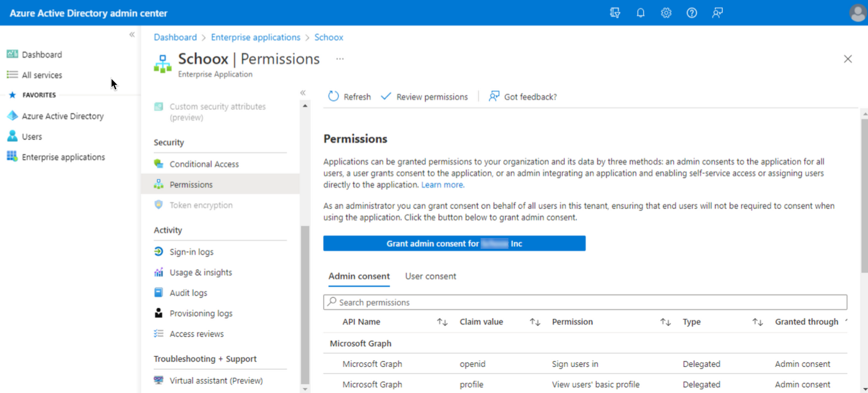This screenshot has width=868, height=393.
Task: Sort the table by Claim value
Action: click(x=535, y=322)
